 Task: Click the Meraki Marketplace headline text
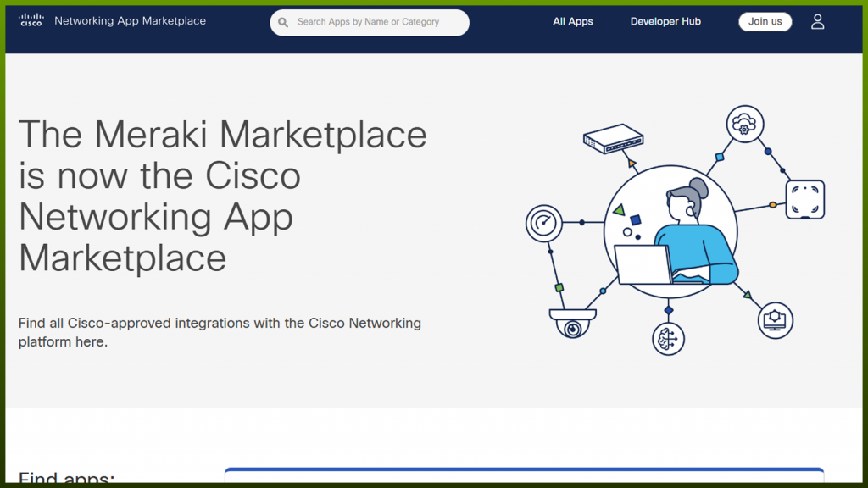coord(223,196)
